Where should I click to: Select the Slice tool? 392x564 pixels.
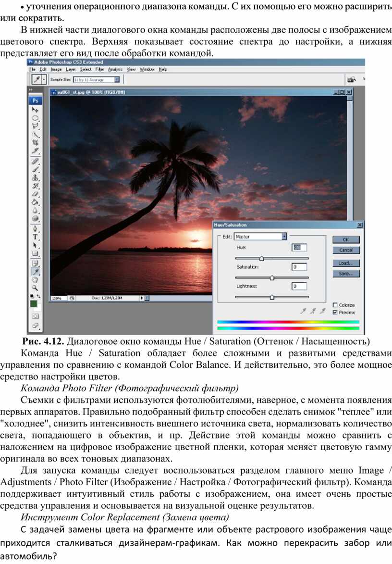pyautogui.click(x=35, y=151)
